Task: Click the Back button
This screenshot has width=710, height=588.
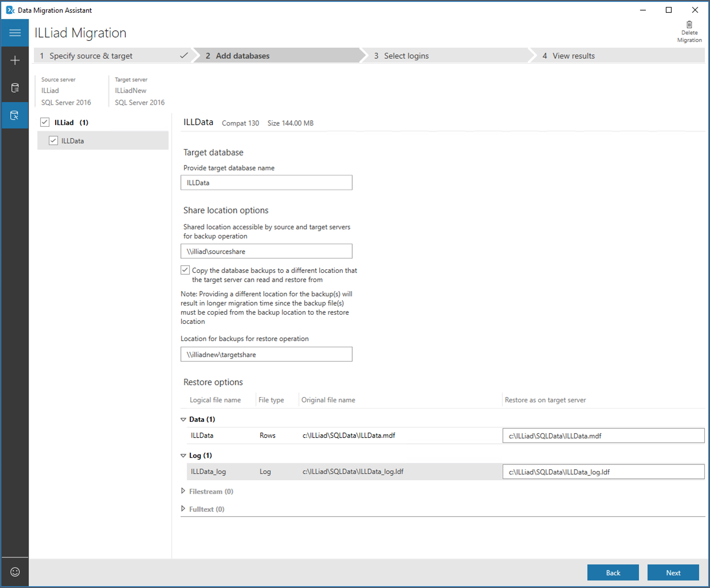Action: point(613,573)
